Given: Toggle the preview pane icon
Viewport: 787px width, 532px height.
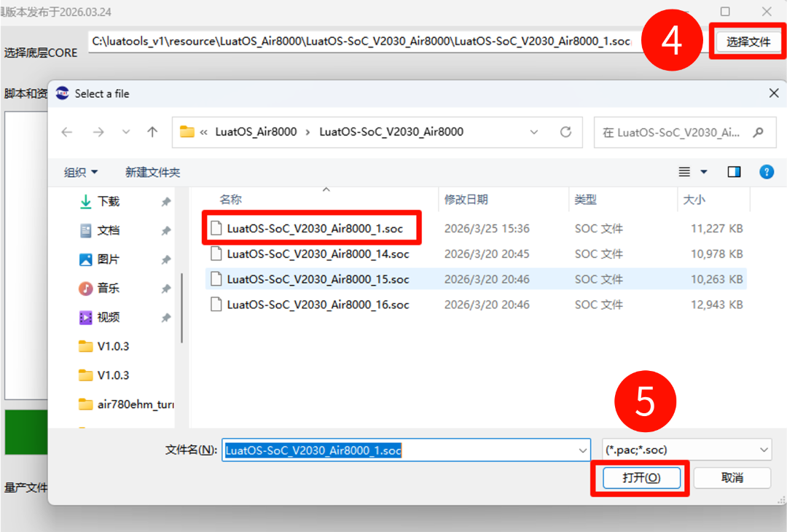Looking at the screenshot, I should (734, 172).
